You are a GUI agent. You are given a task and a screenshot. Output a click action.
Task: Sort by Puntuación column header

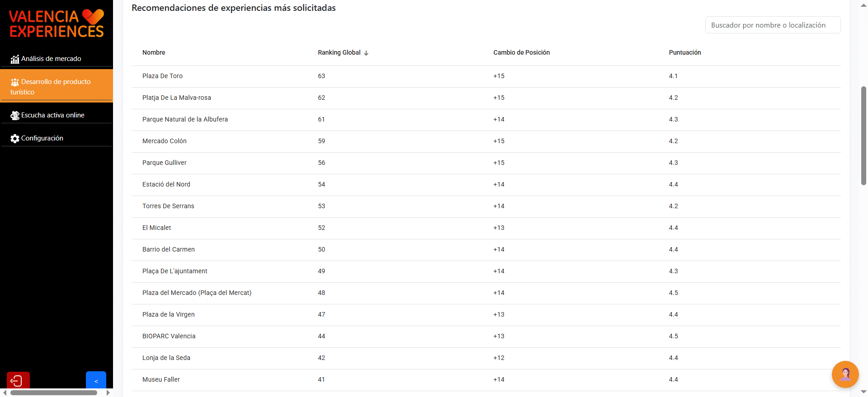684,52
